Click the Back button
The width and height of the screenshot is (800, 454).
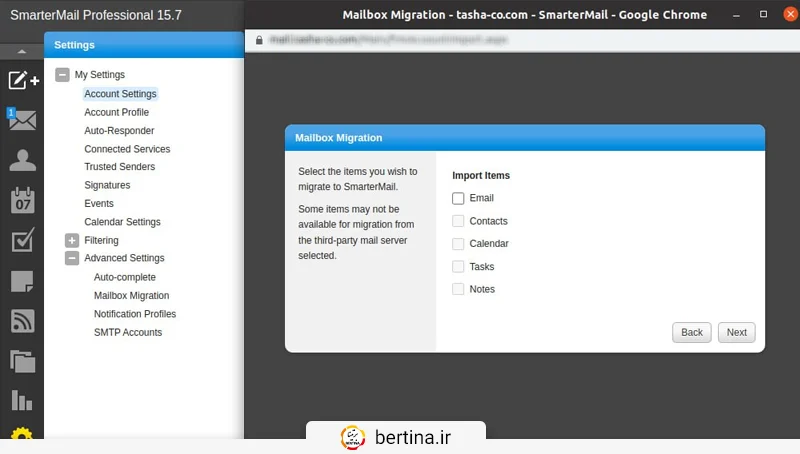692,332
